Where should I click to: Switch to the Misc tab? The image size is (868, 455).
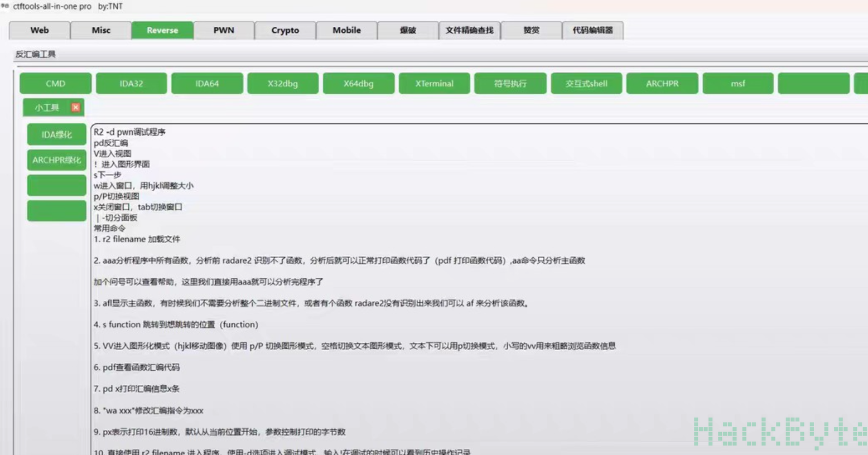(x=101, y=30)
